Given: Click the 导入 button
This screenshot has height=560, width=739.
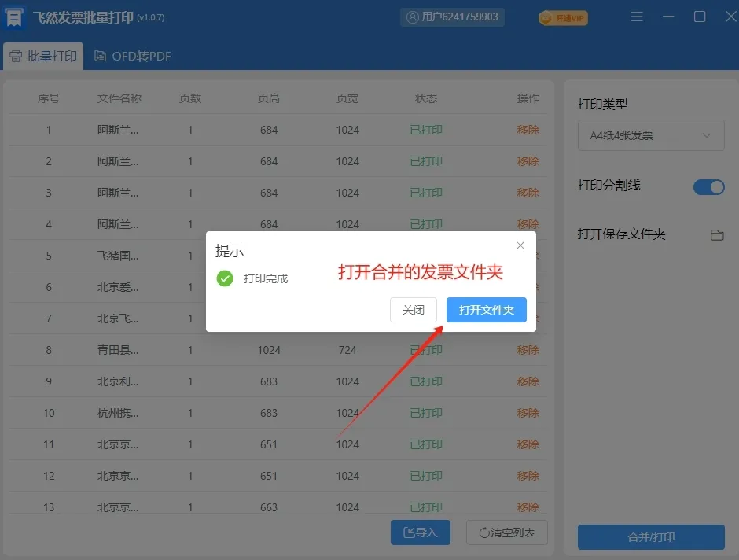Looking at the screenshot, I should tap(421, 532).
